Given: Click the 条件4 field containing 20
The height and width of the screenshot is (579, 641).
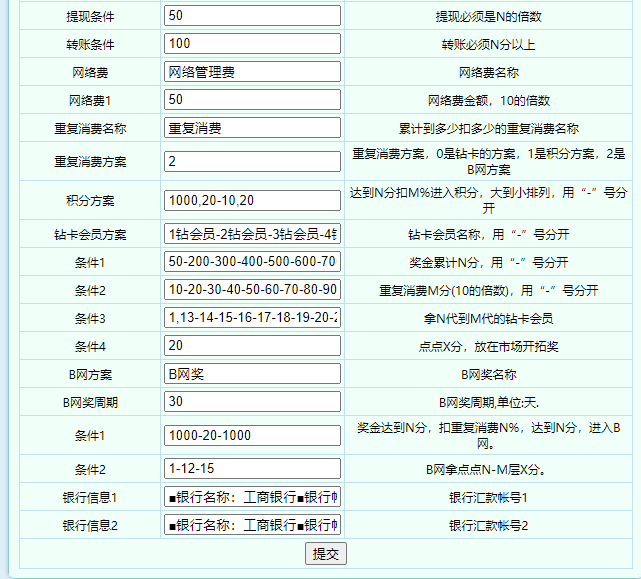Looking at the screenshot, I should click(x=252, y=346).
